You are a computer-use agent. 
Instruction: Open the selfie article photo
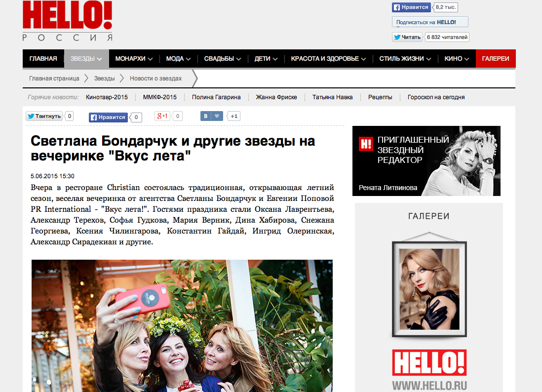[x=182, y=326]
